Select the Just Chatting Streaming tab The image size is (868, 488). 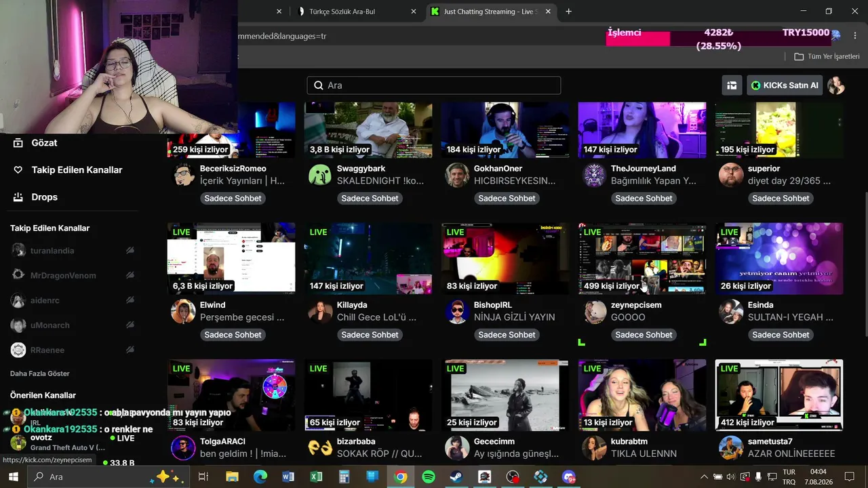coord(492,12)
